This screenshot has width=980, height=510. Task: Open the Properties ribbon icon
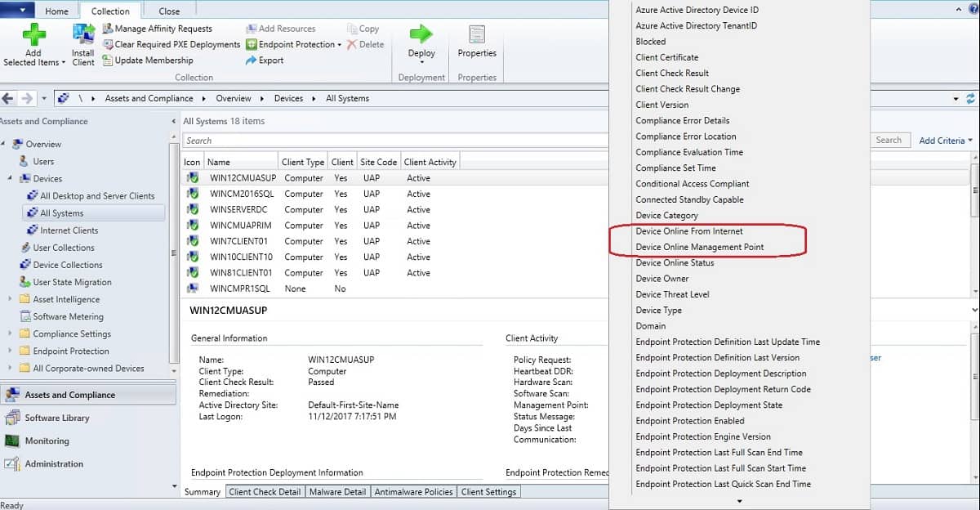[477, 34]
